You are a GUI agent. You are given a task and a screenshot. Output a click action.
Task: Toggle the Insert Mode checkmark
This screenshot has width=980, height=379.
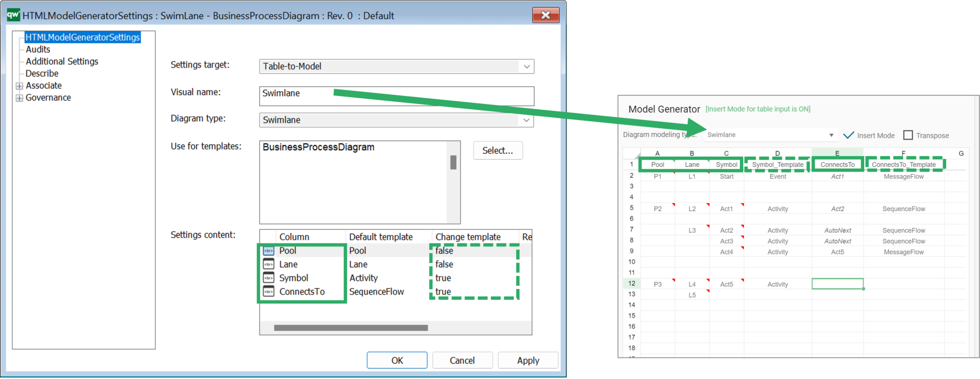(848, 135)
